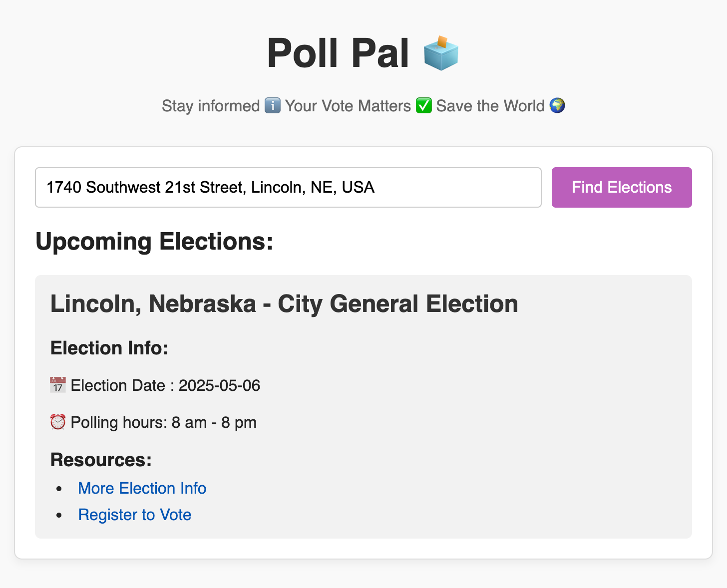This screenshot has height=588, width=727.
Task: Click the Save the World tagline text
Action: [490, 106]
